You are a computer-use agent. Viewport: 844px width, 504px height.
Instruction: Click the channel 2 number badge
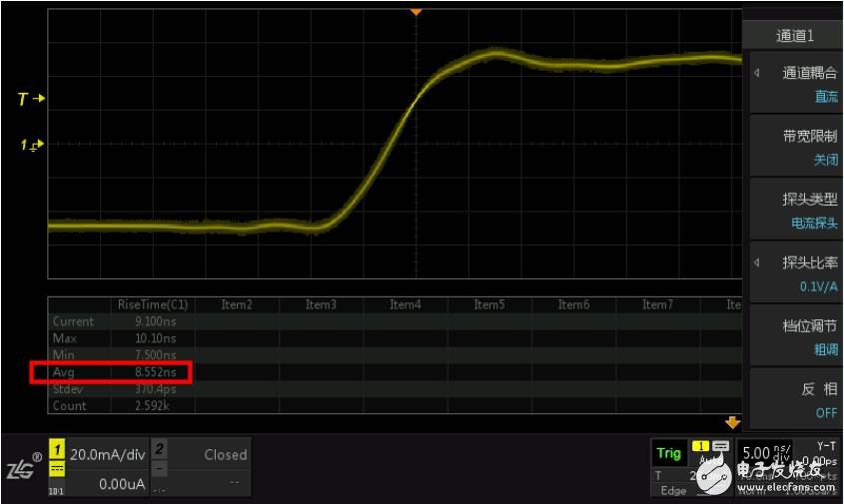tap(160, 451)
